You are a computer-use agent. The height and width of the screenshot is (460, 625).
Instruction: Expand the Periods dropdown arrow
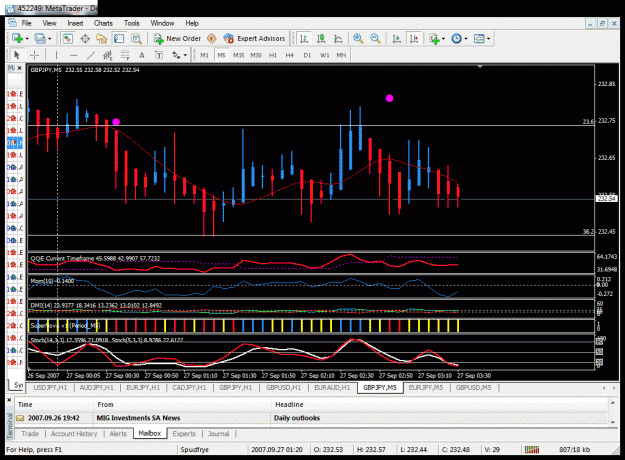click(466, 39)
